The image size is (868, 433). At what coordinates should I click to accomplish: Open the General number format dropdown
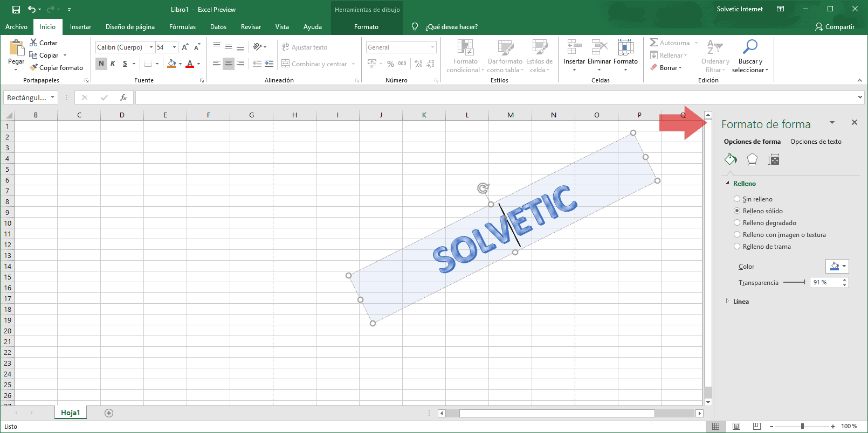click(x=432, y=47)
